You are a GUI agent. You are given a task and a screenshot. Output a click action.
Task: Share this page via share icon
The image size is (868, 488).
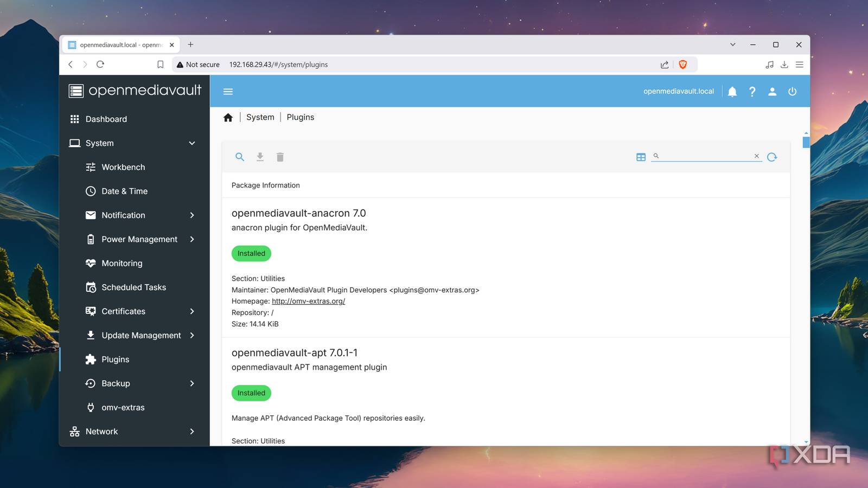[665, 65]
